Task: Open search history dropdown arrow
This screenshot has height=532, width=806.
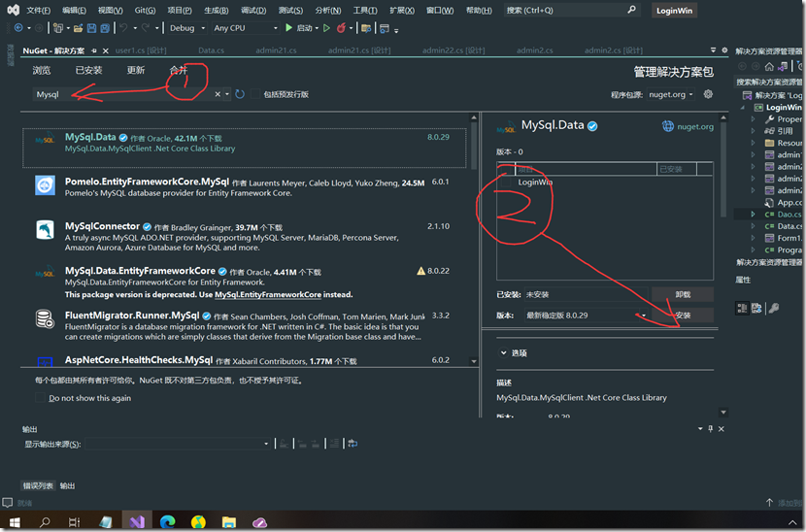Action: point(227,94)
